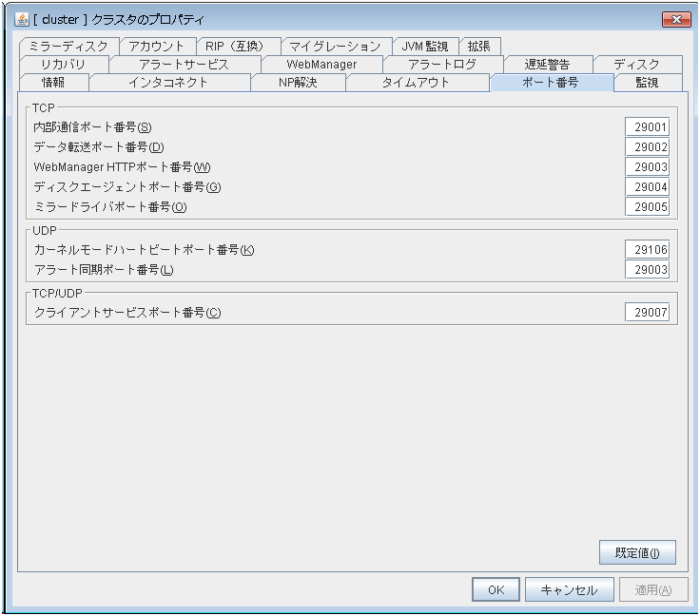Go to the インタコネクト tab
The image size is (700, 616).
click(168, 83)
